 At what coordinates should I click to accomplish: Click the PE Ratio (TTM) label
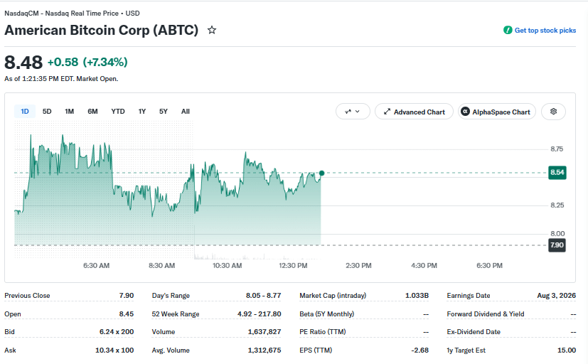[x=323, y=332]
